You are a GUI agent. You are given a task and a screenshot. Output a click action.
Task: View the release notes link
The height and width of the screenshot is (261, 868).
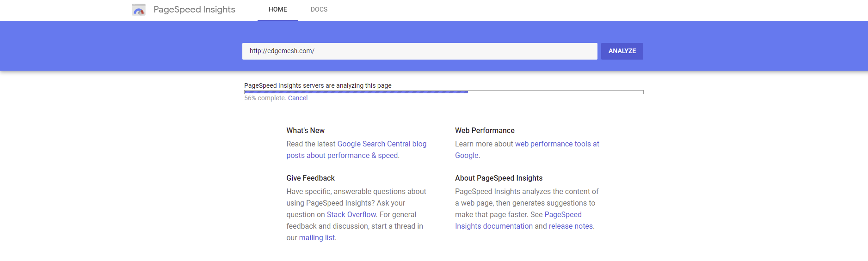click(571, 226)
